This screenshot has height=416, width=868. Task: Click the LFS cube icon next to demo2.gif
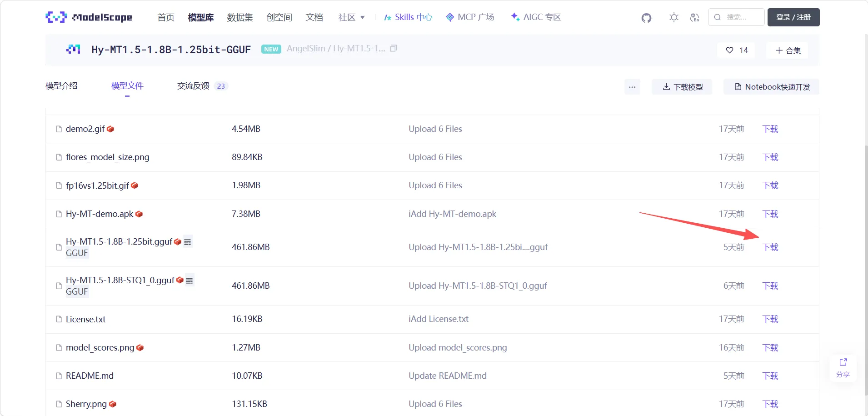point(110,129)
